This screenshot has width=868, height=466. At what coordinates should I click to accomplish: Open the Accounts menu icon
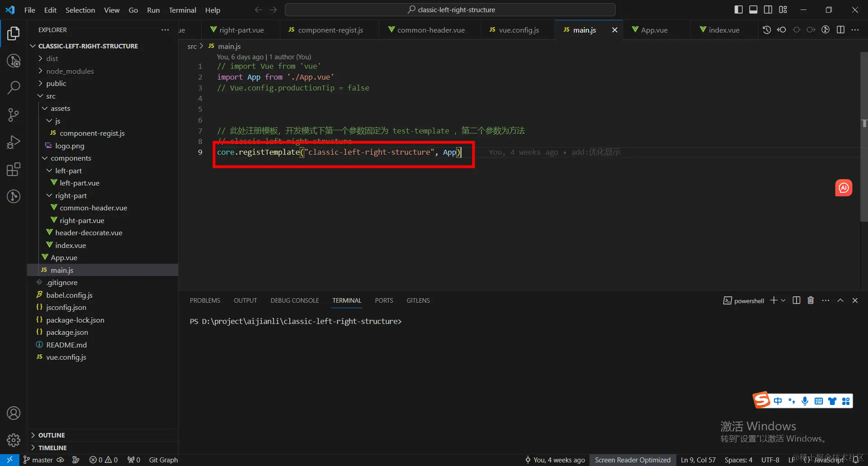pyautogui.click(x=14, y=413)
